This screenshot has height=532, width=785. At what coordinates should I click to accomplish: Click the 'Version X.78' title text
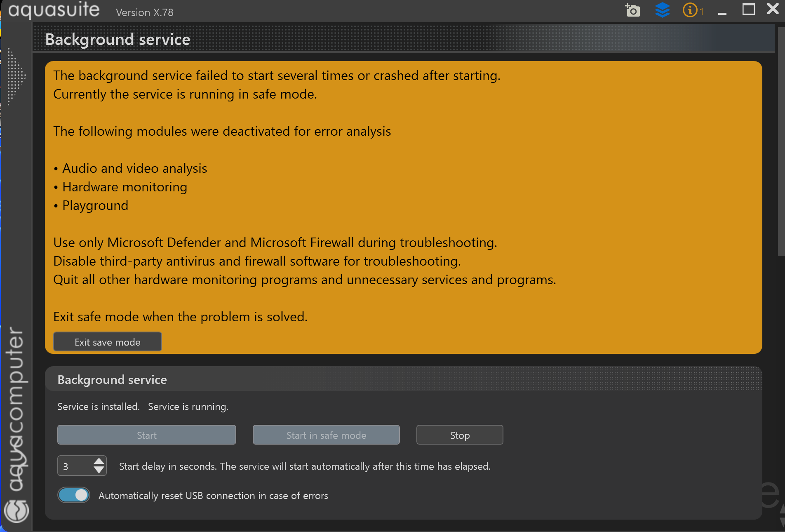145,12
